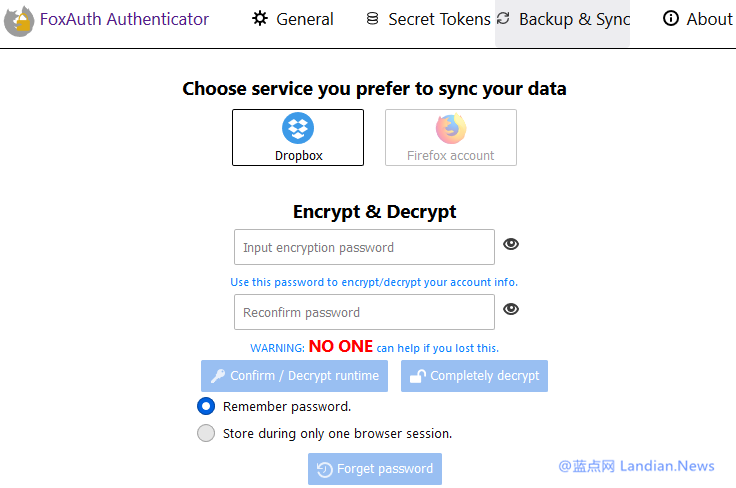Screen dimensions: 736x488
Task: Click the Forget password button
Action: 375,469
